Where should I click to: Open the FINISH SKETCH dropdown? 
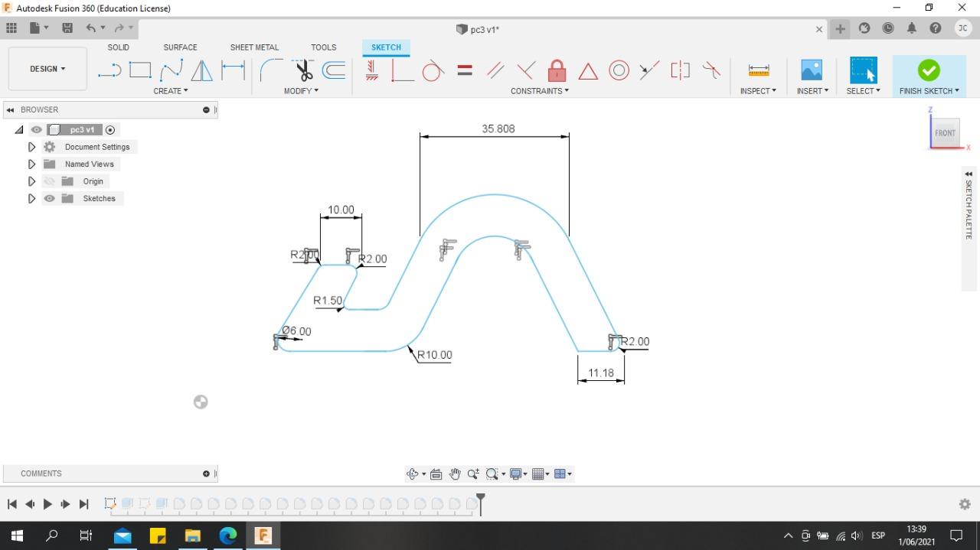(x=929, y=91)
